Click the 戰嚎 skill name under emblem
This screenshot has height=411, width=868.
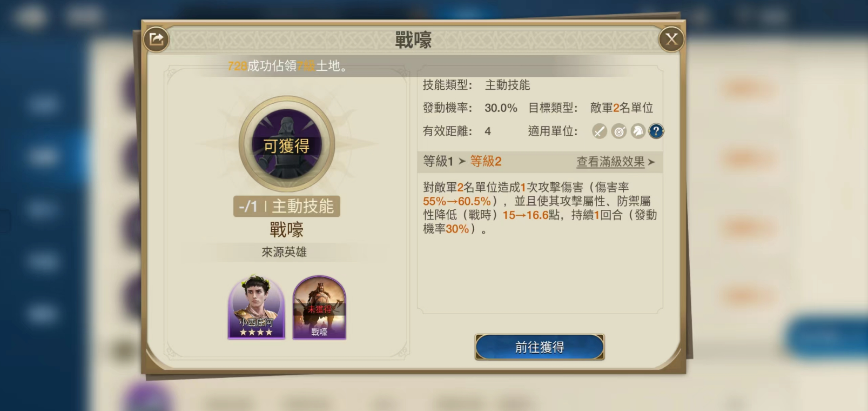tap(287, 230)
